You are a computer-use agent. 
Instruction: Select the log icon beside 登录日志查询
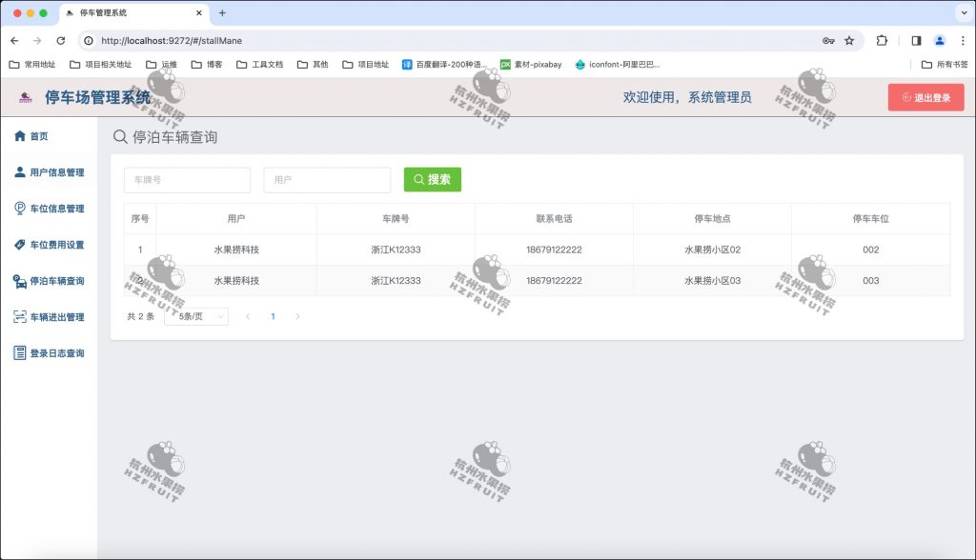[20, 353]
